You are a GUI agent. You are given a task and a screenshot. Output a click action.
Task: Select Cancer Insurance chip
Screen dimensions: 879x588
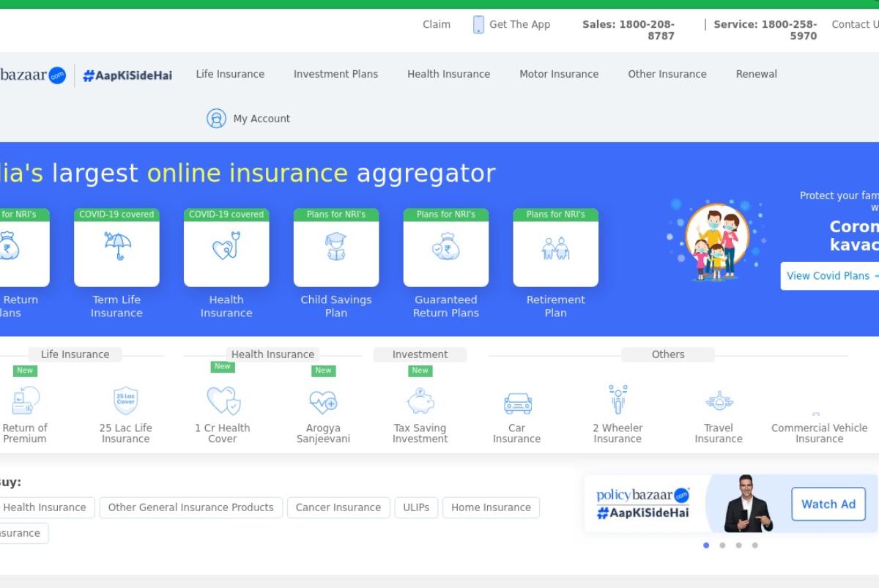tap(338, 507)
